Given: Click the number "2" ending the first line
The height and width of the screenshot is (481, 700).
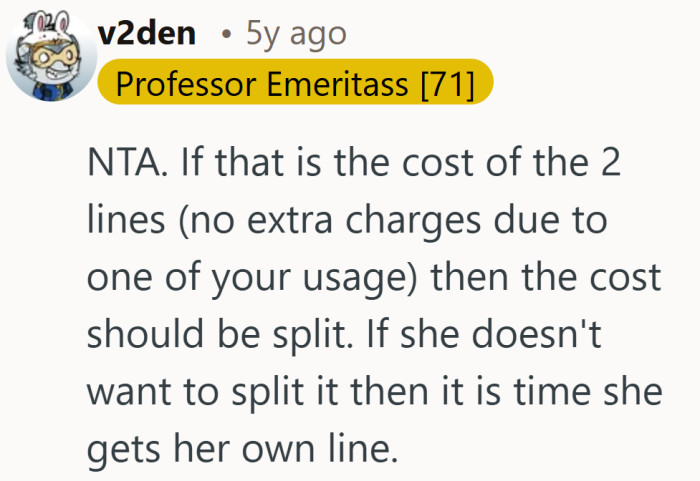Looking at the screenshot, I should [610, 163].
